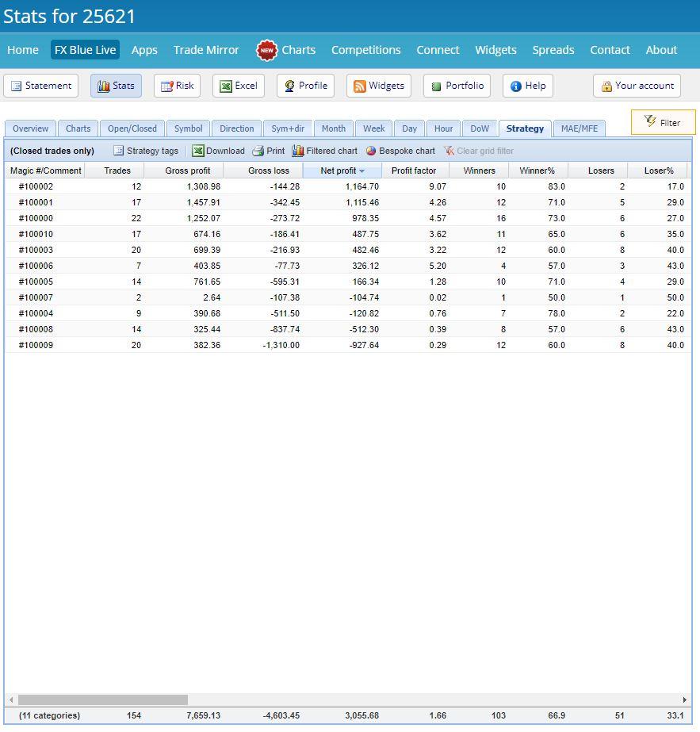
Task: Open the Sym+dir tab
Action: (288, 128)
